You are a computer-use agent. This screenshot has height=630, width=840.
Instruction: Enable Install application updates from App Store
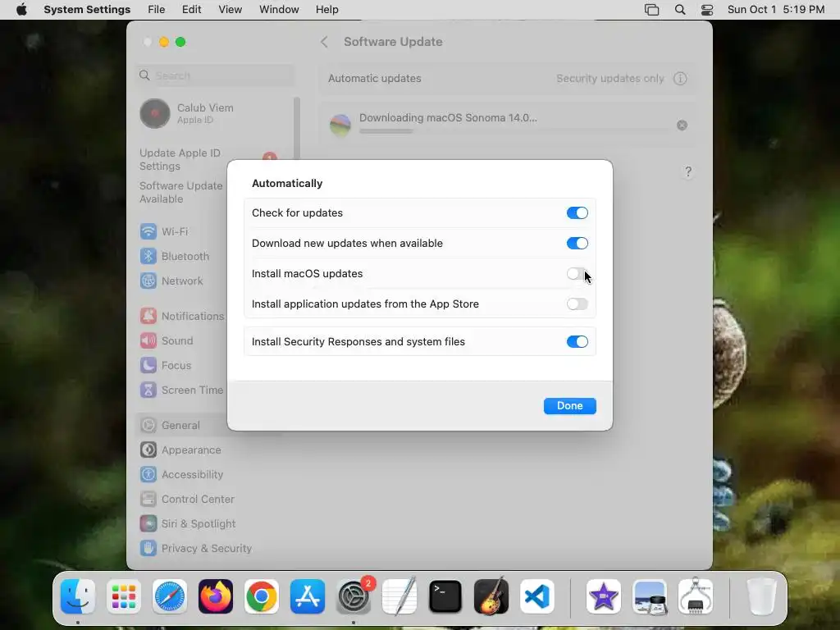577,304
